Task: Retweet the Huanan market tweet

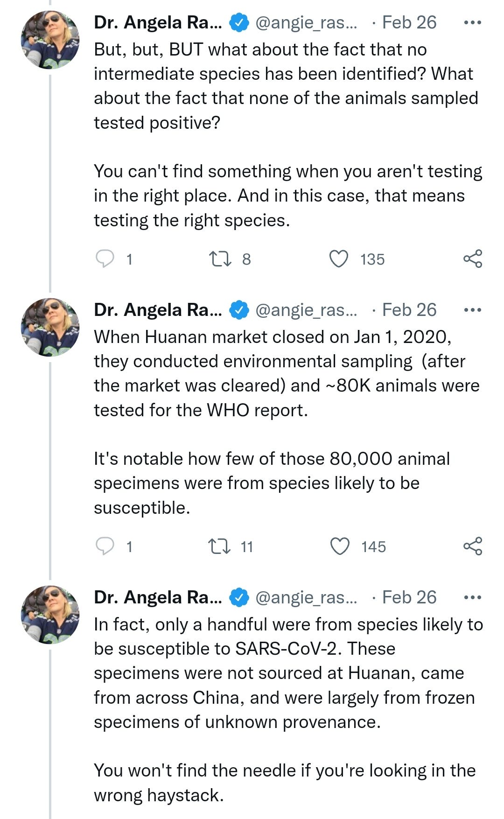Action: (x=220, y=546)
